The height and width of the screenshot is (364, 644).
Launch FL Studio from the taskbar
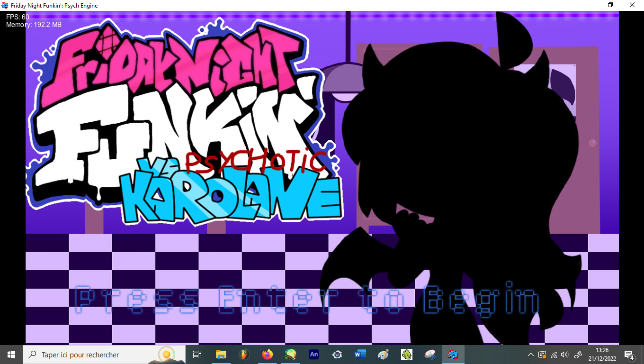coord(244,355)
